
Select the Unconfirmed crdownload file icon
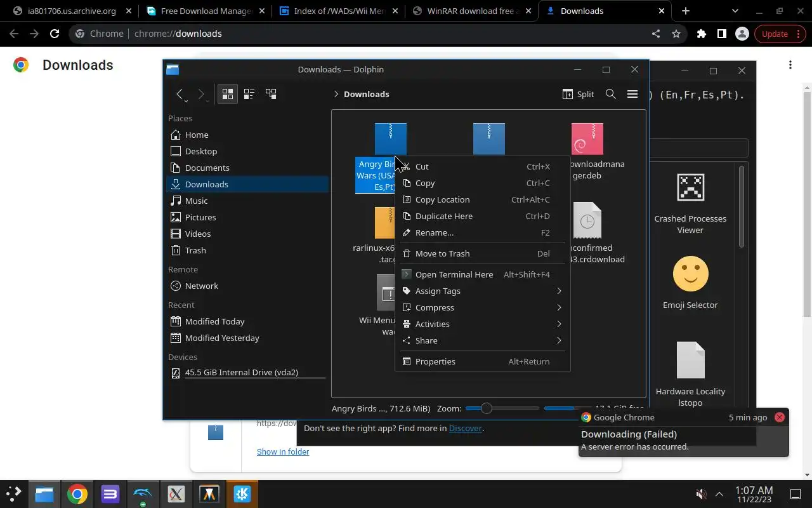coord(587,220)
